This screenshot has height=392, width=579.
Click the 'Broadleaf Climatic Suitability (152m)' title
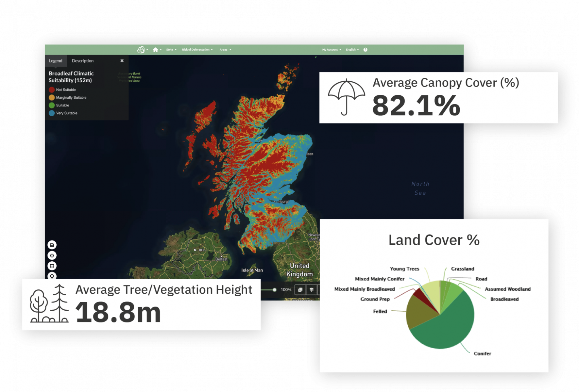click(x=71, y=77)
